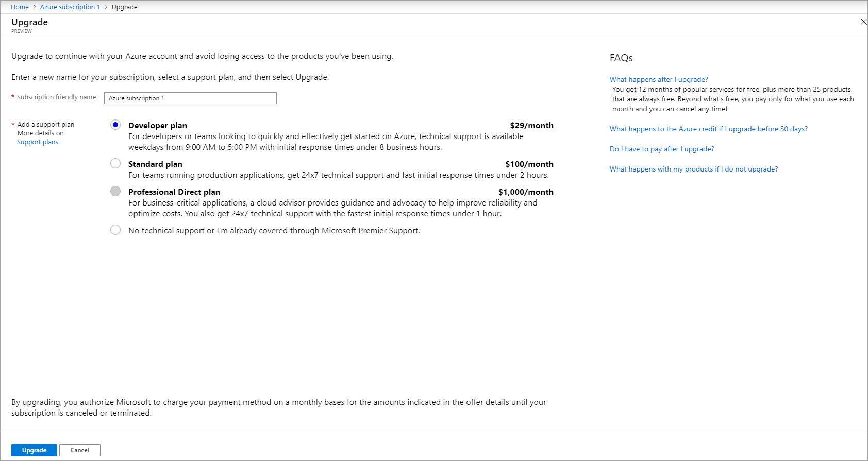The width and height of the screenshot is (868, 461).
Task: Open the Support plans link
Action: point(38,142)
